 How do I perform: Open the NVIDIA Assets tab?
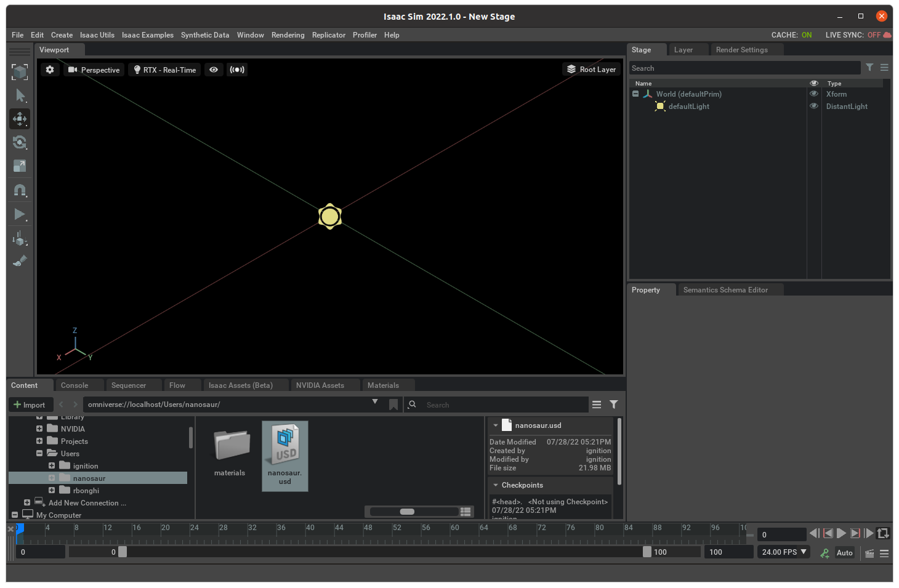320,385
